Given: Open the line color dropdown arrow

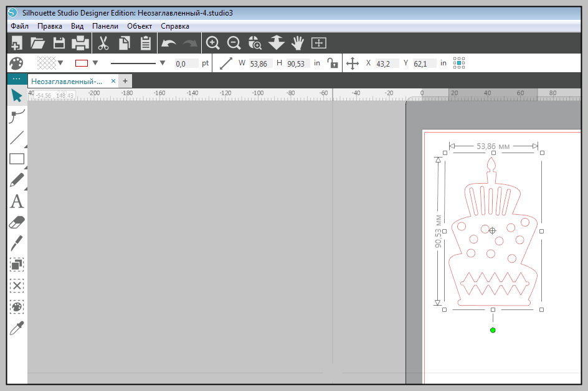Looking at the screenshot, I should pos(95,63).
